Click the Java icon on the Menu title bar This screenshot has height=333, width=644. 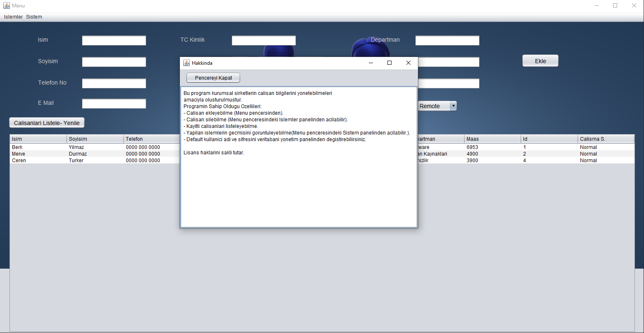6,5
